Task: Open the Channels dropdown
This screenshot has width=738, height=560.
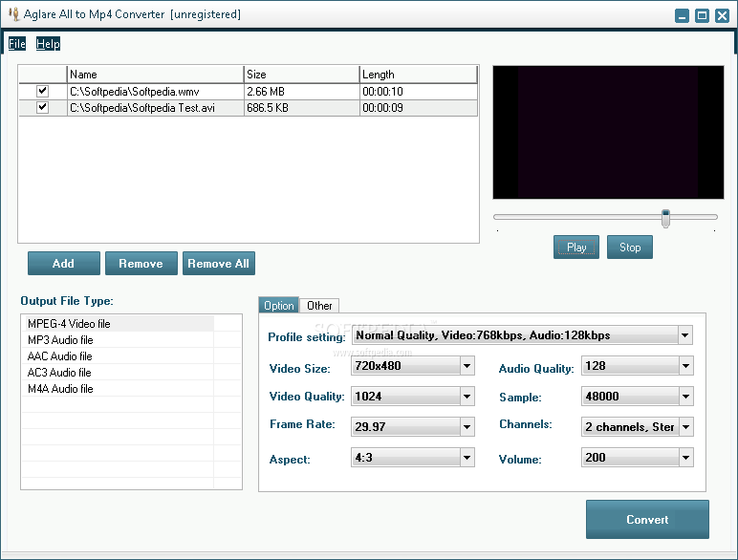Action: coord(685,427)
